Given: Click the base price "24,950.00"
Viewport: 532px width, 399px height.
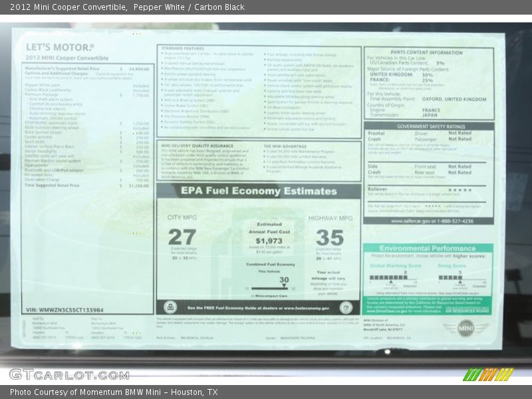Looking at the screenshot, I should (x=139, y=69).
